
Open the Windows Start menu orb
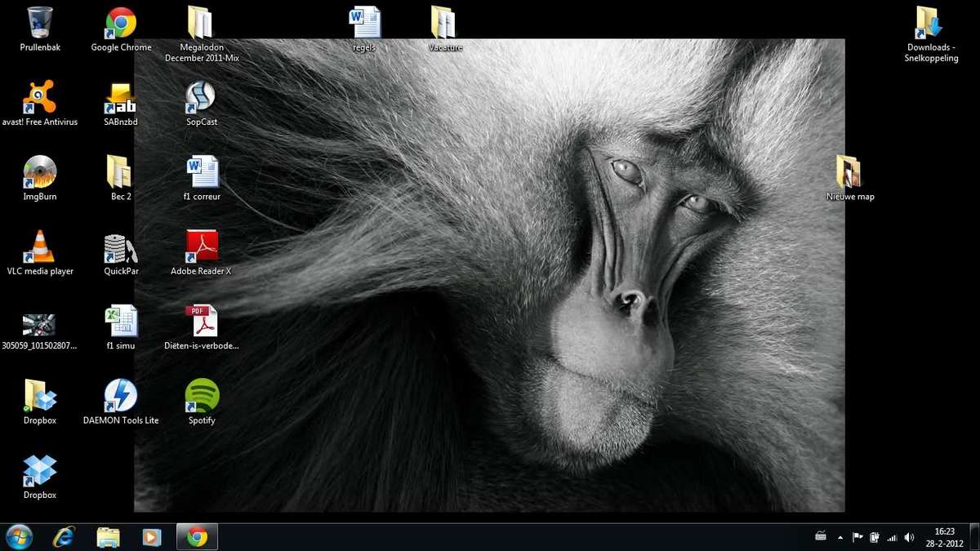point(19,536)
